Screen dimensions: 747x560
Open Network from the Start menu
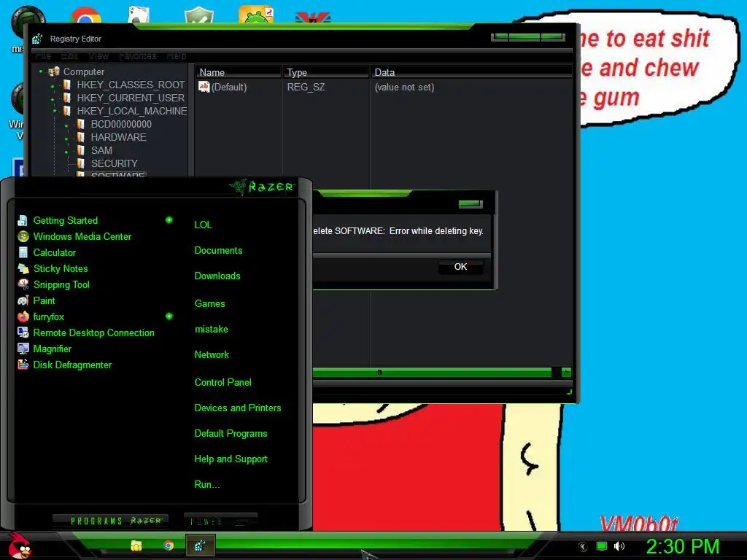tap(212, 355)
